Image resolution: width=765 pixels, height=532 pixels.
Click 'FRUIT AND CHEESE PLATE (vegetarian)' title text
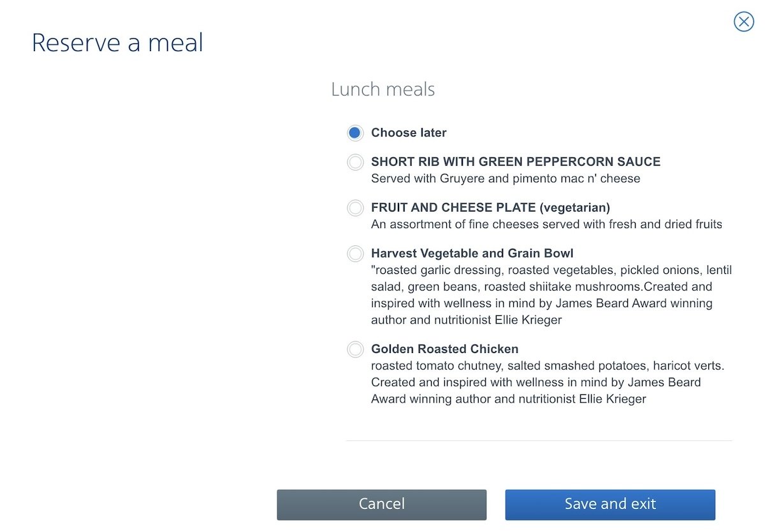(491, 208)
